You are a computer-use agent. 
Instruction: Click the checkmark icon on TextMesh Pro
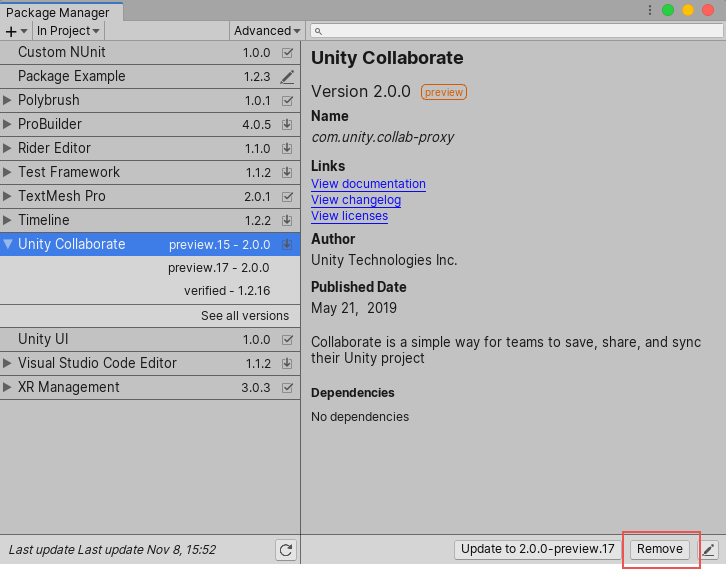[x=287, y=196]
